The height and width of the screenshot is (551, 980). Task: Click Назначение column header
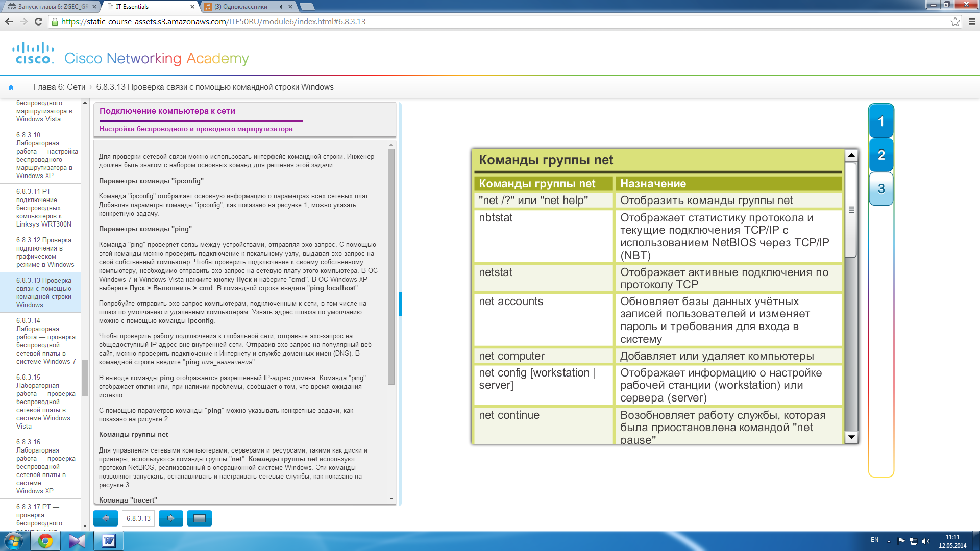click(x=728, y=183)
